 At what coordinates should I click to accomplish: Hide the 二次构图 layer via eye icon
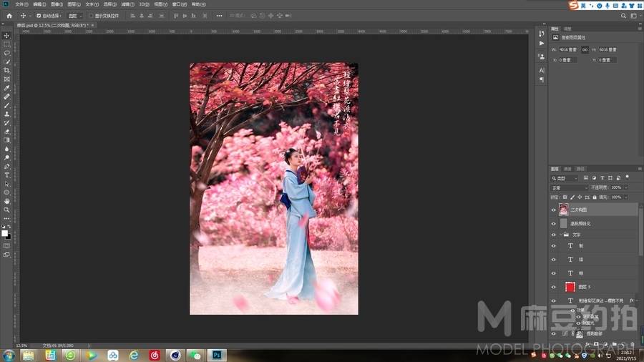(553, 210)
